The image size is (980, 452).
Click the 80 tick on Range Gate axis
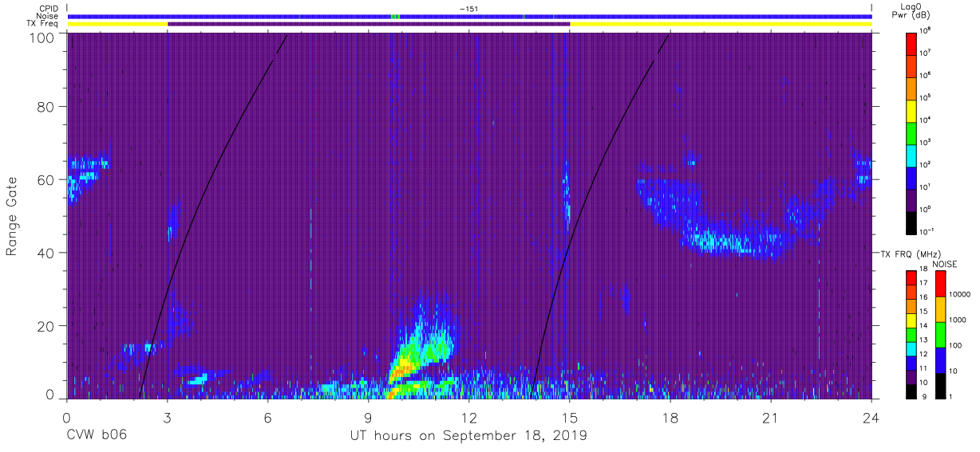click(47, 107)
